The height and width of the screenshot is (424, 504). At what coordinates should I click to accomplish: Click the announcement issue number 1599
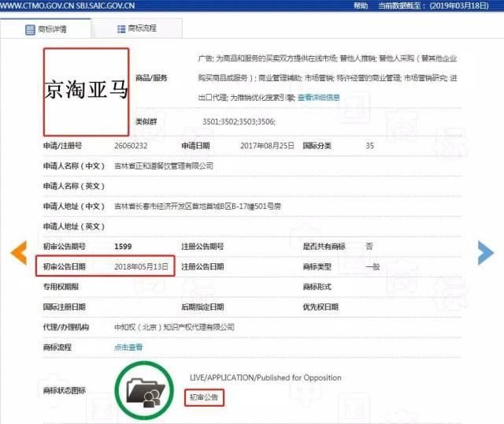click(x=123, y=247)
